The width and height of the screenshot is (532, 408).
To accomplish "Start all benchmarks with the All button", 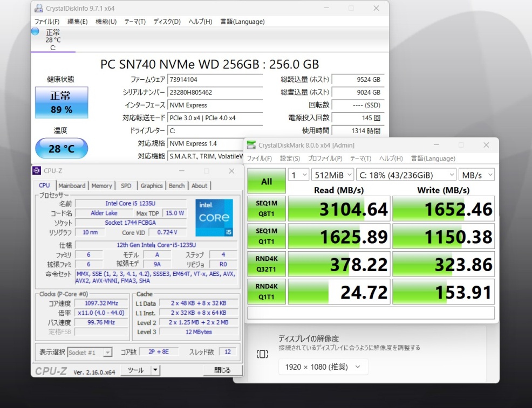I will (x=267, y=181).
